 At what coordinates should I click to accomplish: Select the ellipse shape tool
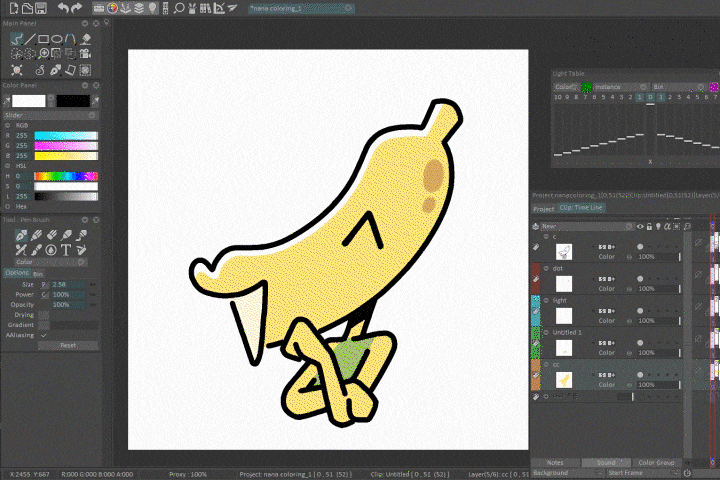click(x=56, y=39)
